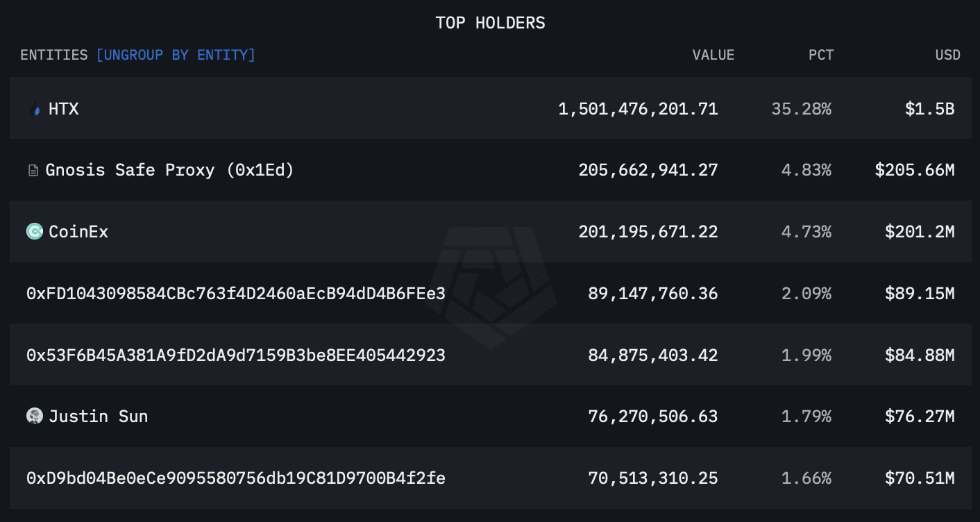Click Justin Sun's $76.27M USD cell
Image resolution: width=980 pixels, height=522 pixels.
(920, 416)
